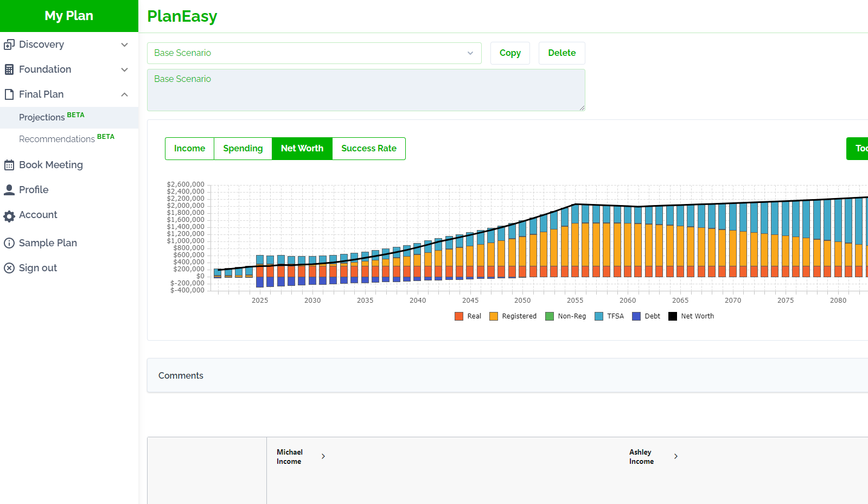Image resolution: width=868 pixels, height=504 pixels.
Task: Open the Account page
Action: (x=38, y=215)
